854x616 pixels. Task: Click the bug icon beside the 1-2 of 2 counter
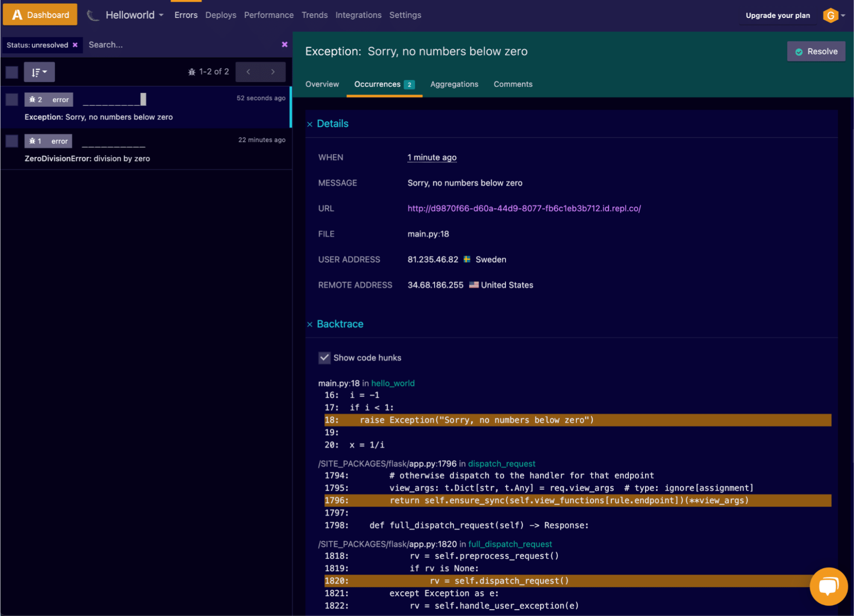click(191, 71)
